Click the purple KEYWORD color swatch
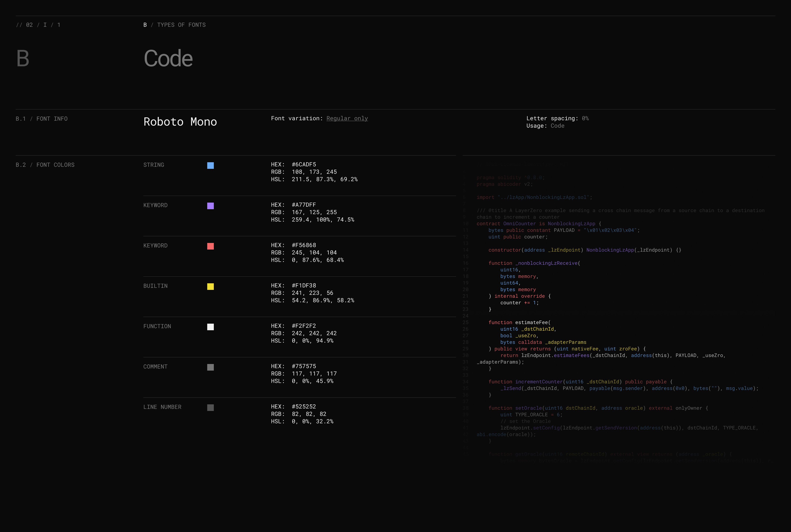This screenshot has width=791, height=532. click(211, 206)
